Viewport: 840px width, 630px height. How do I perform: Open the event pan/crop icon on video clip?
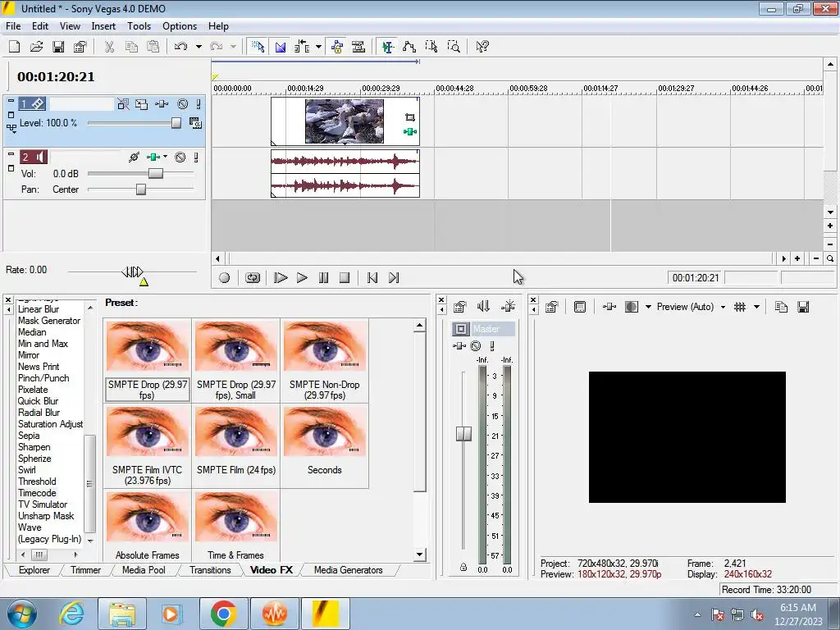click(x=409, y=118)
